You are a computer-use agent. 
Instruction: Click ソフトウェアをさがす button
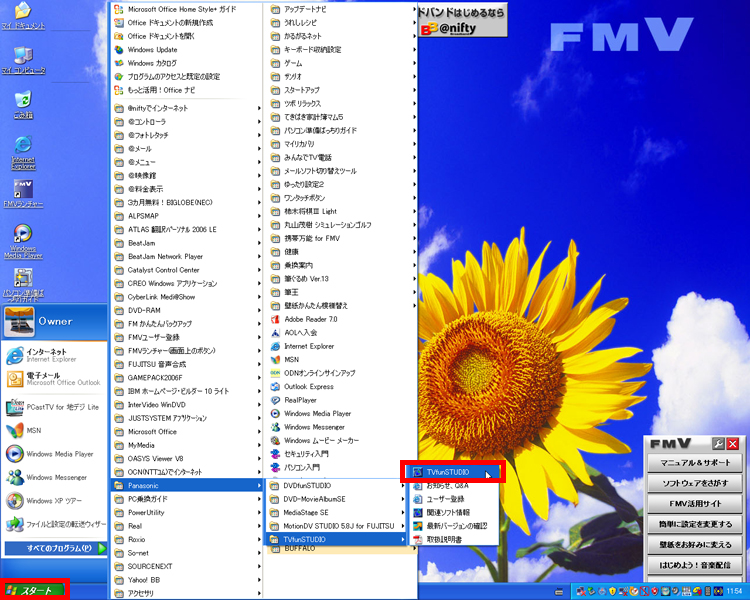point(695,483)
